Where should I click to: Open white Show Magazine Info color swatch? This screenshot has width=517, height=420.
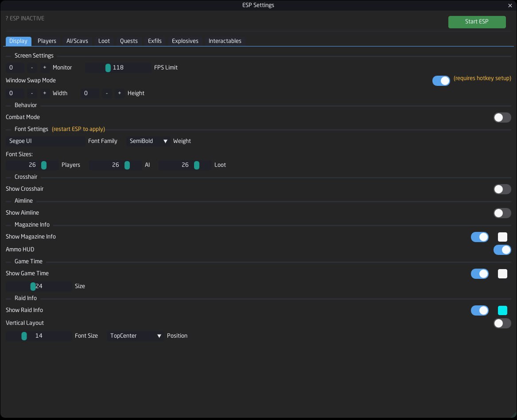pyautogui.click(x=502, y=237)
